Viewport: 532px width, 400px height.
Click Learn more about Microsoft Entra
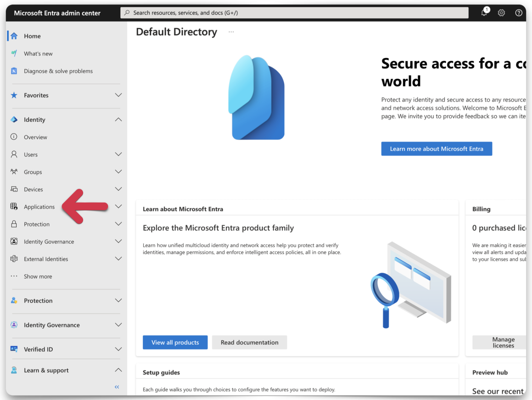click(x=436, y=149)
